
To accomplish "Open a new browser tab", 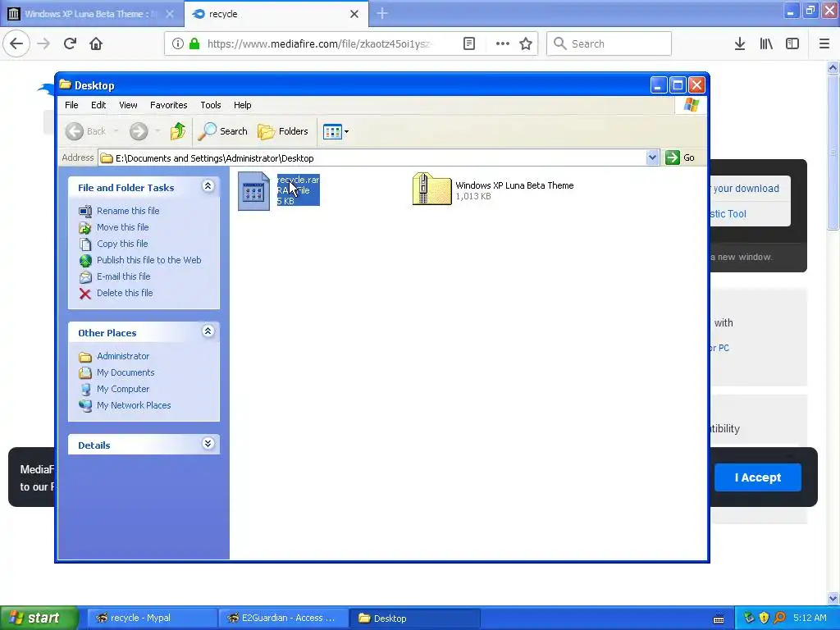I will pos(382,14).
